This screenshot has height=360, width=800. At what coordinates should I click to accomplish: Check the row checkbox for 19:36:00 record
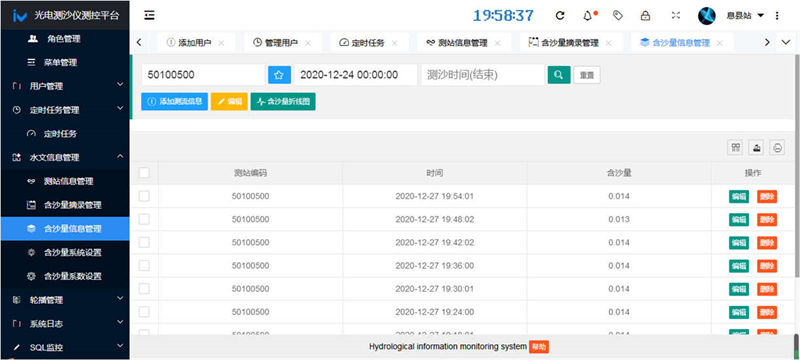pos(144,265)
